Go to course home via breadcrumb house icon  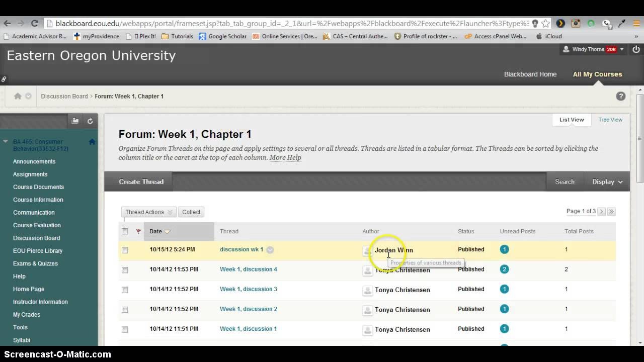click(18, 96)
